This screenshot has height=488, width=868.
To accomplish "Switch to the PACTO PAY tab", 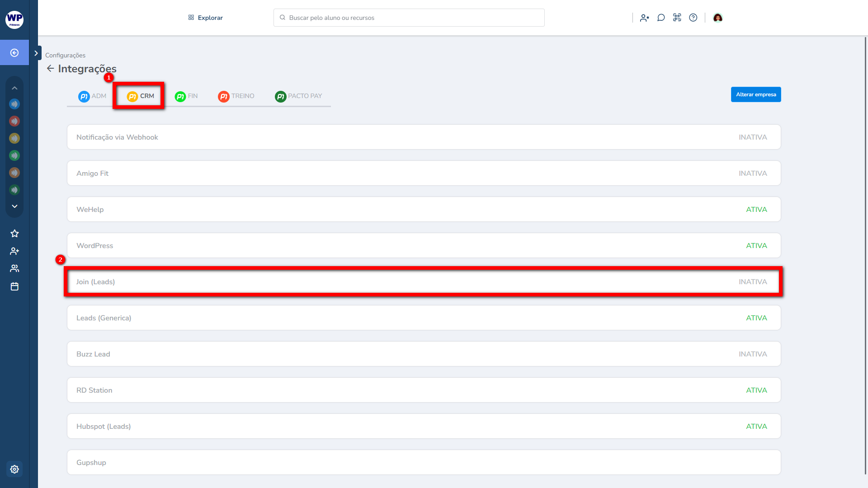I will point(298,96).
